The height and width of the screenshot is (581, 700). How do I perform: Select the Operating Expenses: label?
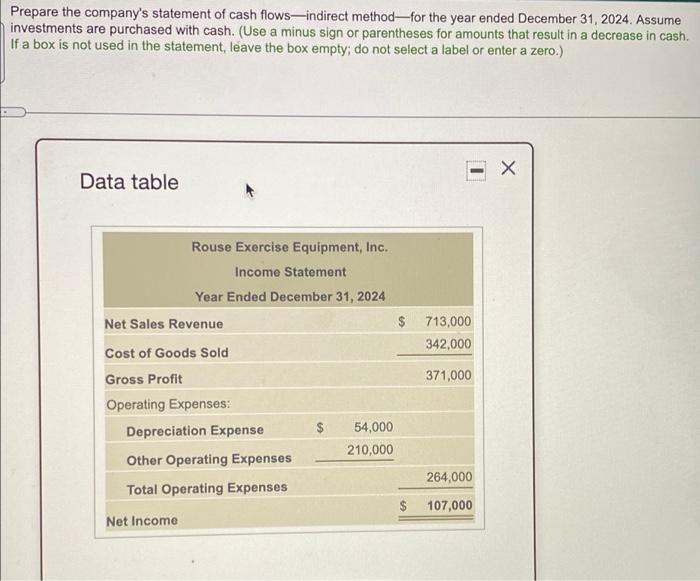pos(168,404)
